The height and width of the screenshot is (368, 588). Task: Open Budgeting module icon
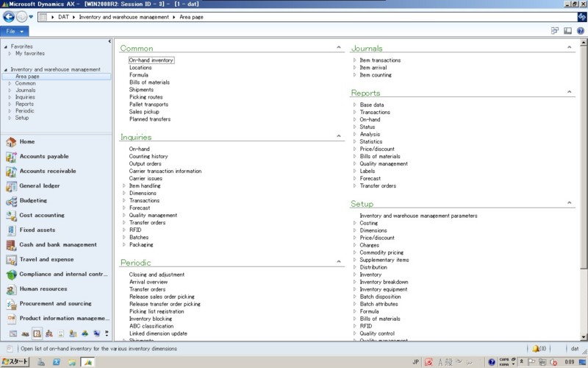(11, 201)
